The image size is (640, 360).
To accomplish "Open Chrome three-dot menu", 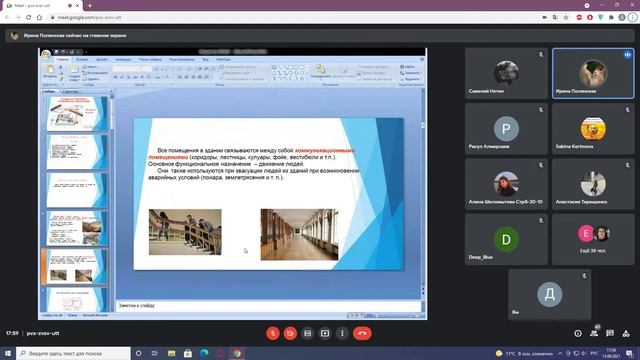I will click(x=633, y=18).
